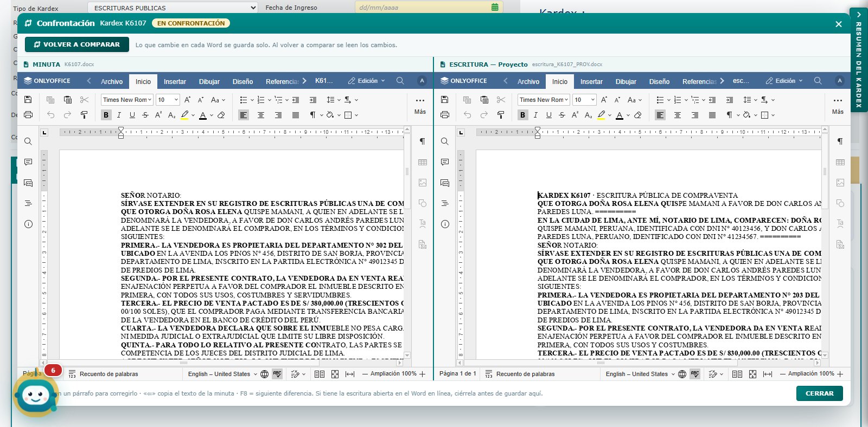Toggle spell checking in the MINUTA status bar
The image size is (868, 427).
click(277, 374)
